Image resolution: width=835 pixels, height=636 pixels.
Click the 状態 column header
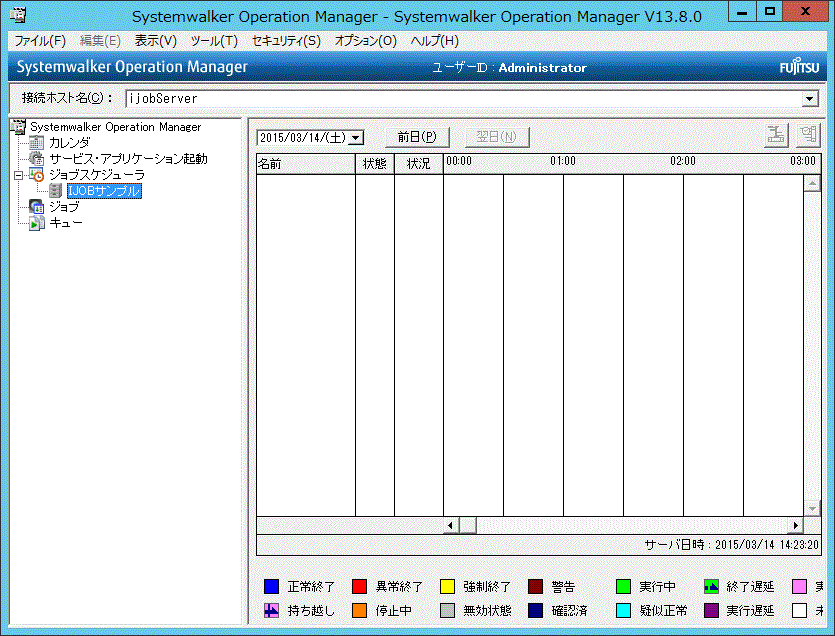[x=375, y=164]
